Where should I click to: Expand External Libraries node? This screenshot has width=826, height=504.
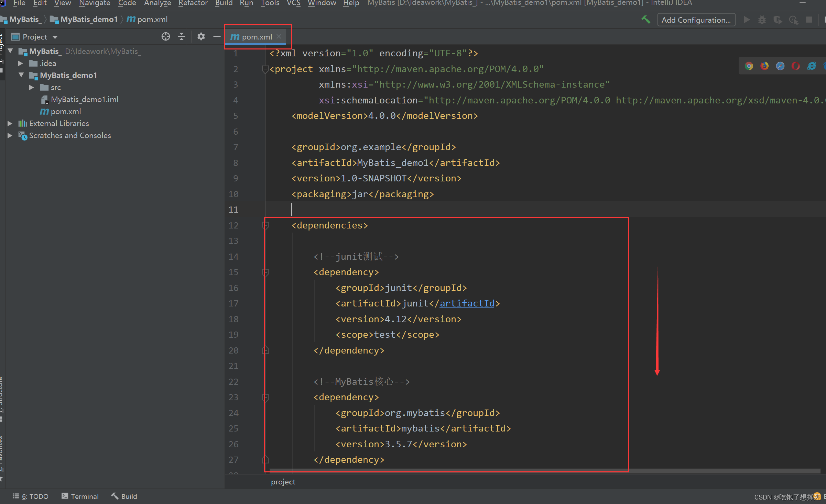(10, 123)
